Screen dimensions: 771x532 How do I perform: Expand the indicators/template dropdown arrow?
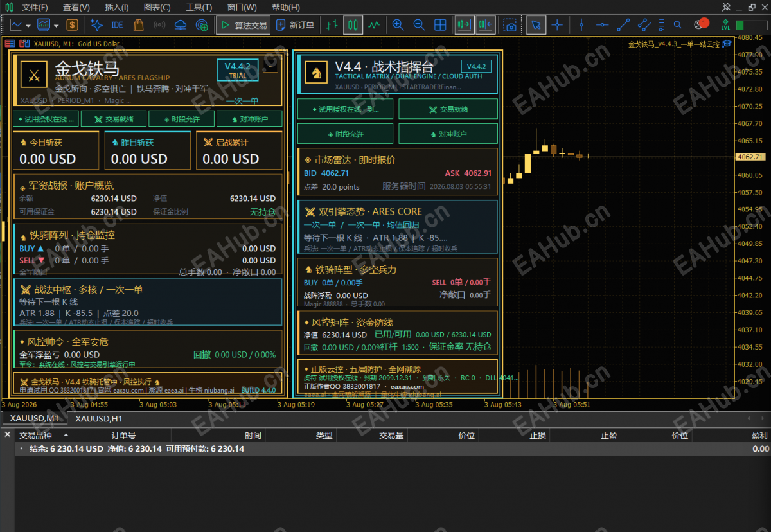pyautogui.click(x=57, y=26)
